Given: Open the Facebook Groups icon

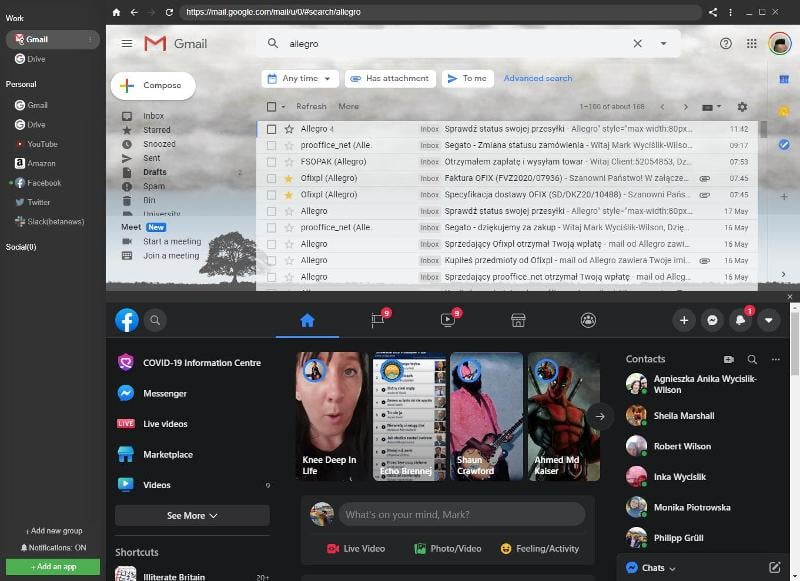Looking at the screenshot, I should (x=588, y=320).
